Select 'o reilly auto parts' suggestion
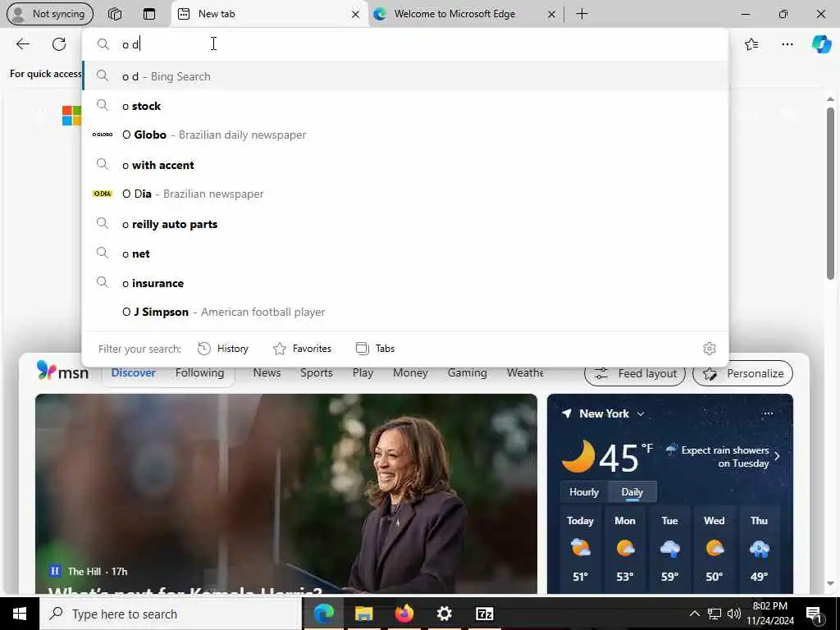Image resolution: width=840 pixels, height=630 pixels. pos(405,223)
